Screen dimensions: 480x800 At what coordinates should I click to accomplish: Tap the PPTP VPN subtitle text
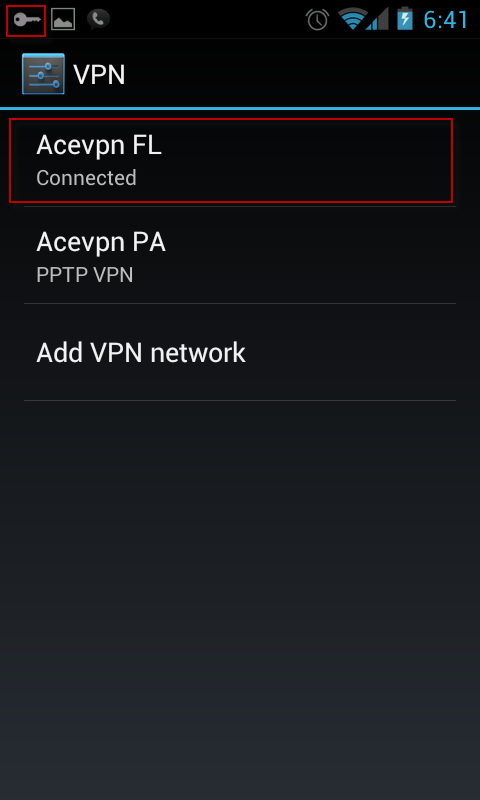[x=85, y=274]
